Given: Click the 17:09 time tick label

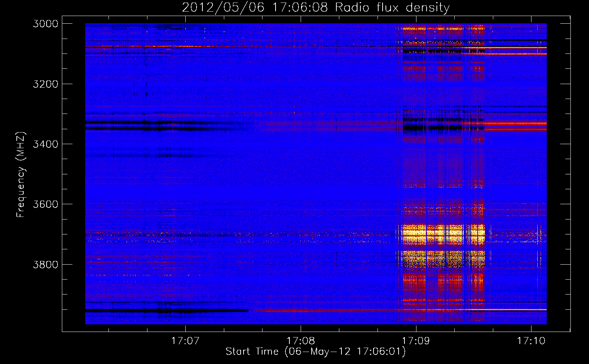Looking at the screenshot, I should (x=416, y=341).
